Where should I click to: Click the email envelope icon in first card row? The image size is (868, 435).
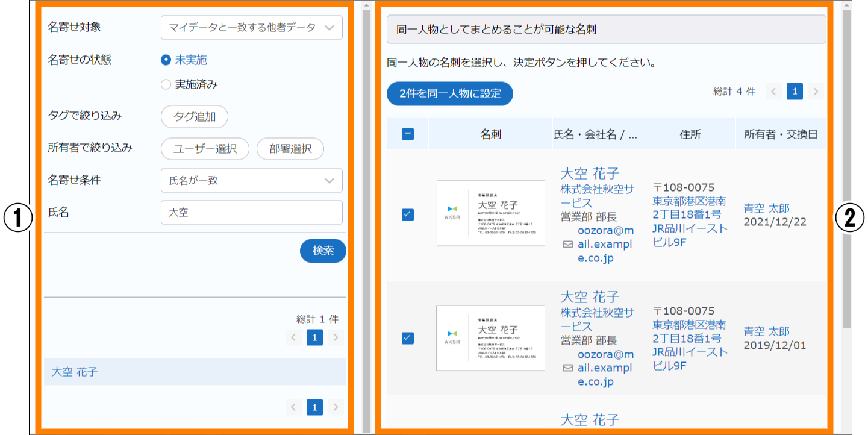(x=567, y=245)
